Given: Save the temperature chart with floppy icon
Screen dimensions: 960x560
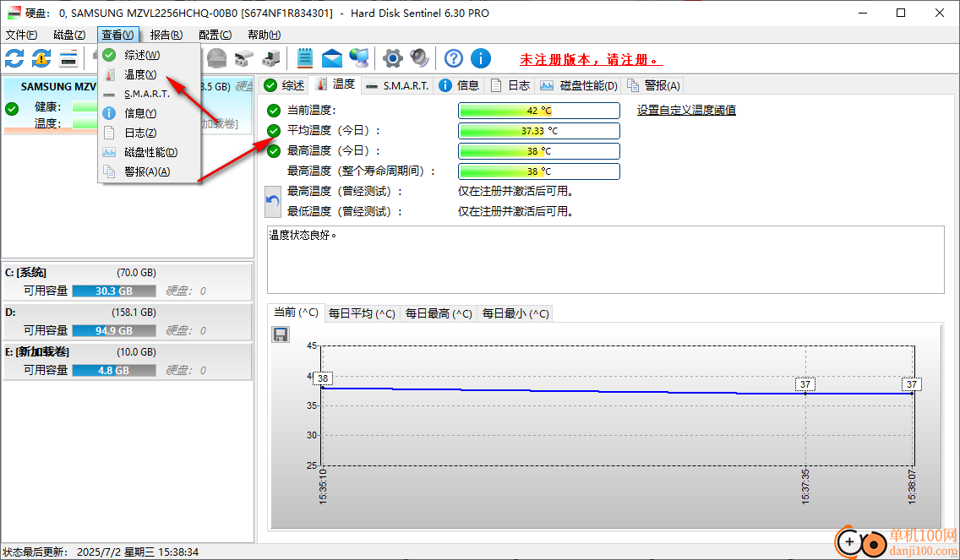Looking at the screenshot, I should click(x=281, y=334).
